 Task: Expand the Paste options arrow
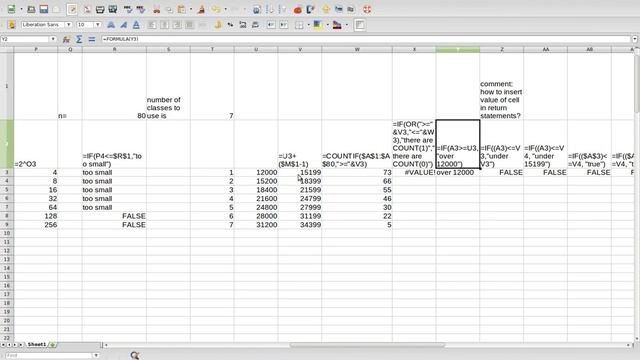191,9
